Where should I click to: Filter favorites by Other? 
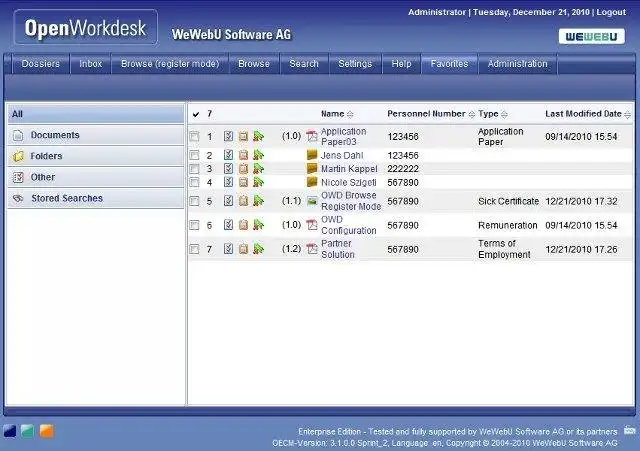[x=96, y=177]
